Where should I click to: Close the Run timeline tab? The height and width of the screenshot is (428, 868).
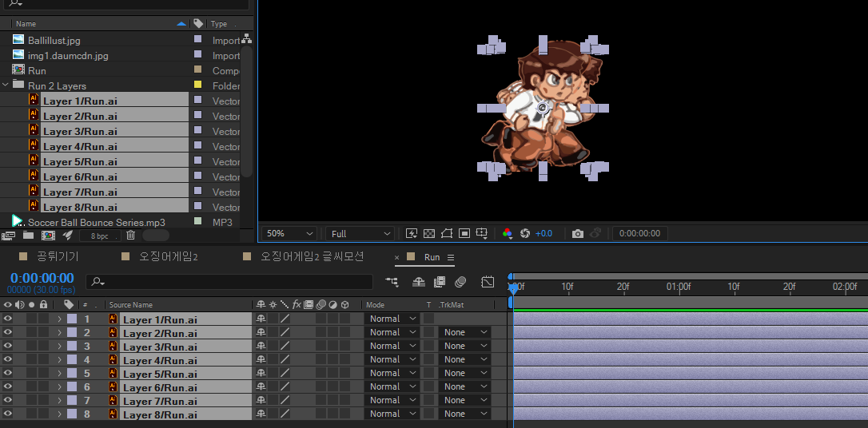pos(397,258)
